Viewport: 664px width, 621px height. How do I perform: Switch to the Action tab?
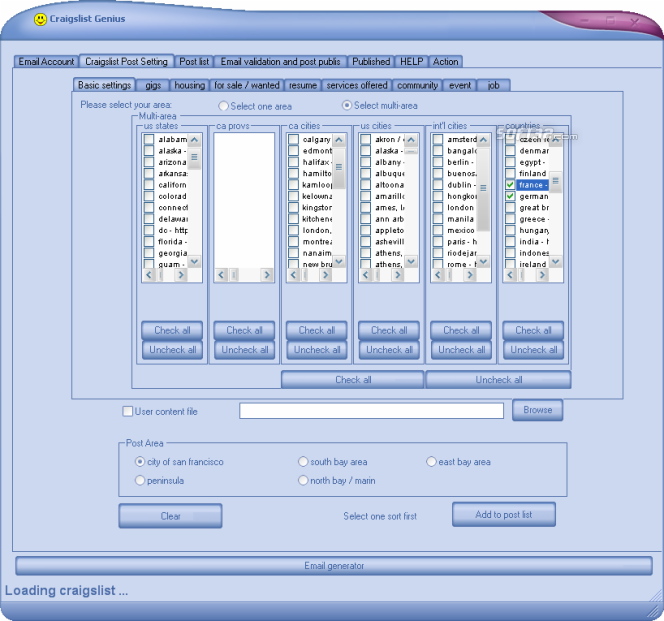445,62
